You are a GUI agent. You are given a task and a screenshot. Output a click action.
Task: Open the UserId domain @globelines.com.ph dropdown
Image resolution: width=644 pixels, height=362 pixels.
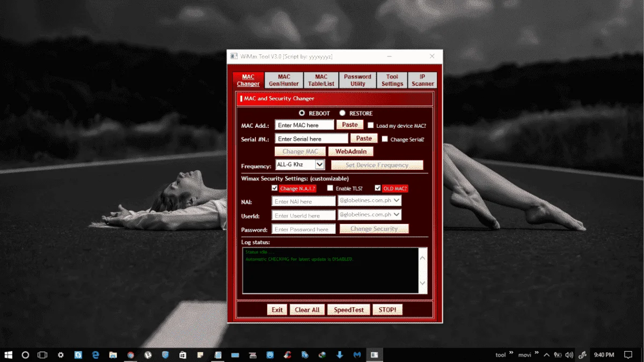pos(397,214)
